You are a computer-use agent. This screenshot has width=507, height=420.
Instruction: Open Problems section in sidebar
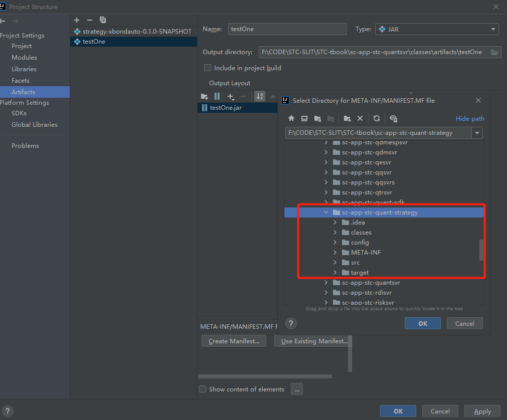pyautogui.click(x=25, y=146)
